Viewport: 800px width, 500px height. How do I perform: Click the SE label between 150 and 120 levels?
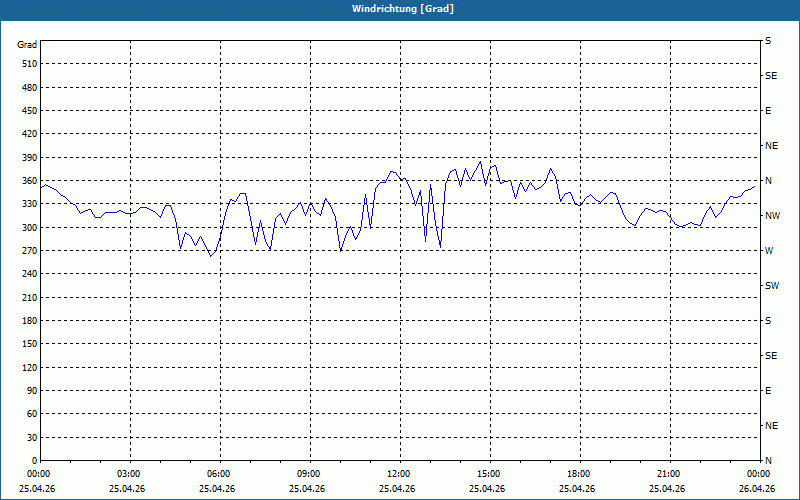(x=771, y=356)
